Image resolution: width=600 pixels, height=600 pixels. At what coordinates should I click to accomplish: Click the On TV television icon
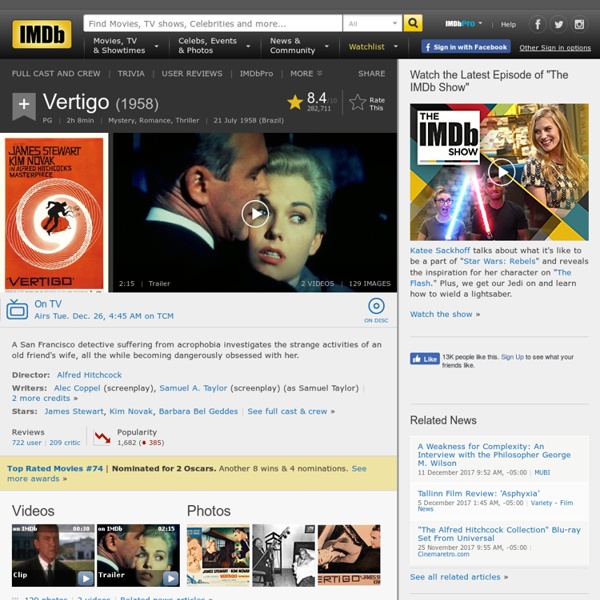coord(17,309)
